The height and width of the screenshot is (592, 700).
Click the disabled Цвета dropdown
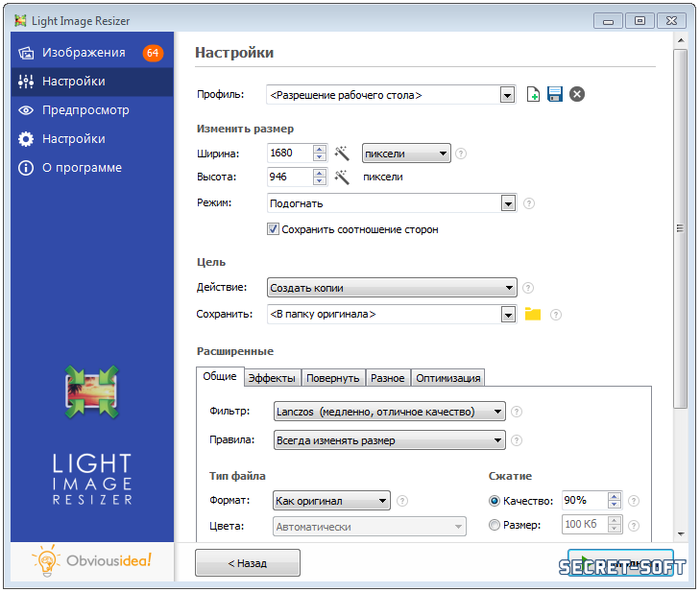pos(369,527)
